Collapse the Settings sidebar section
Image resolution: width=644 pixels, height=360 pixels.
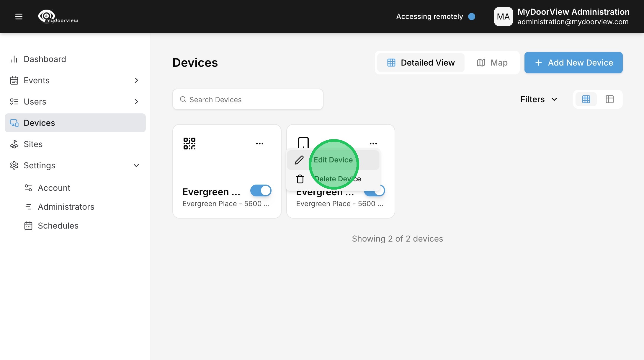[136, 165]
